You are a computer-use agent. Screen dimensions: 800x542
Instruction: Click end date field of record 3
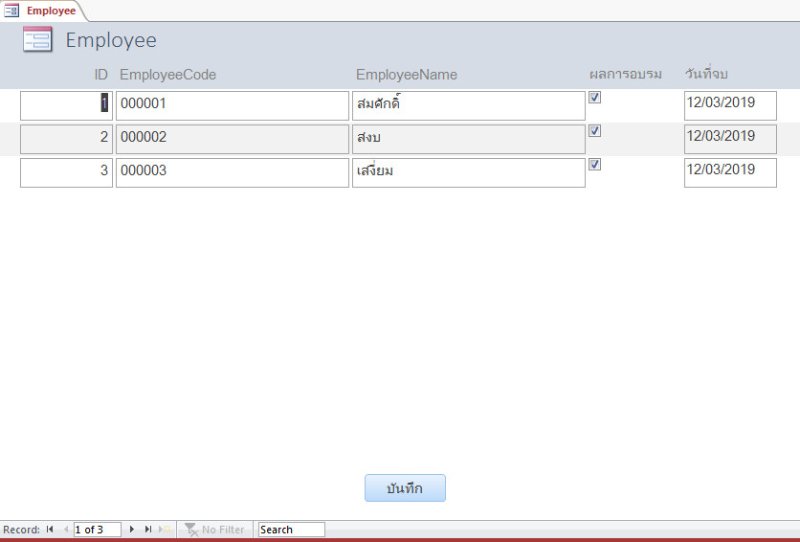(730, 172)
